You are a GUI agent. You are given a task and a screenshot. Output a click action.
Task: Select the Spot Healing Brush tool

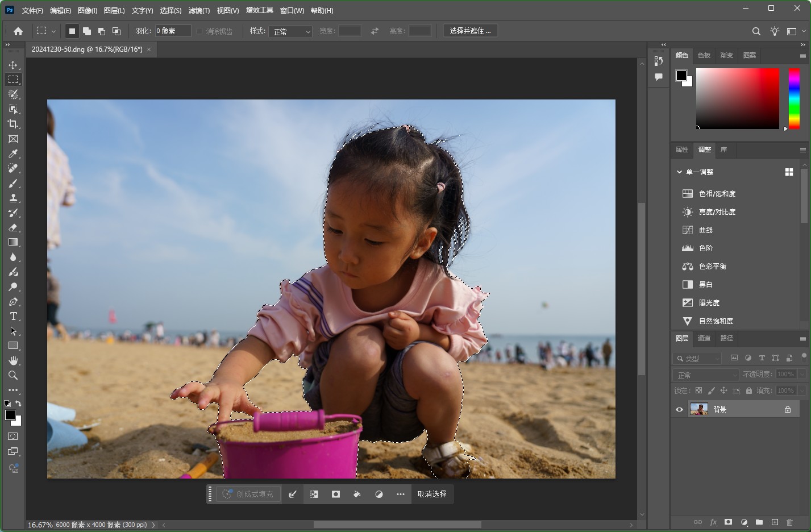[13, 168]
